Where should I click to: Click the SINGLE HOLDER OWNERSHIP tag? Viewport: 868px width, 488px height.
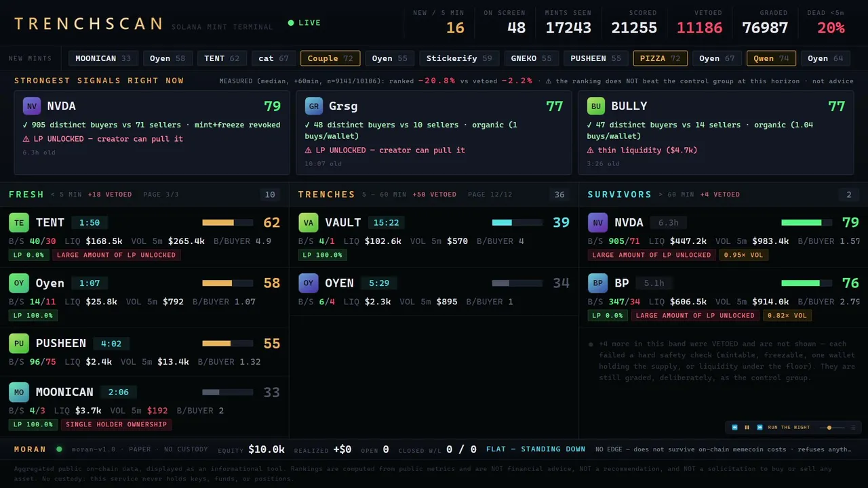(x=116, y=424)
